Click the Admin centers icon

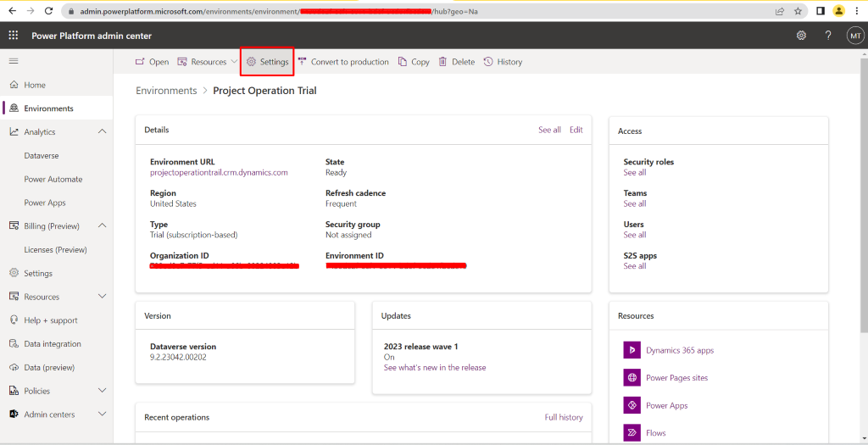point(14,414)
